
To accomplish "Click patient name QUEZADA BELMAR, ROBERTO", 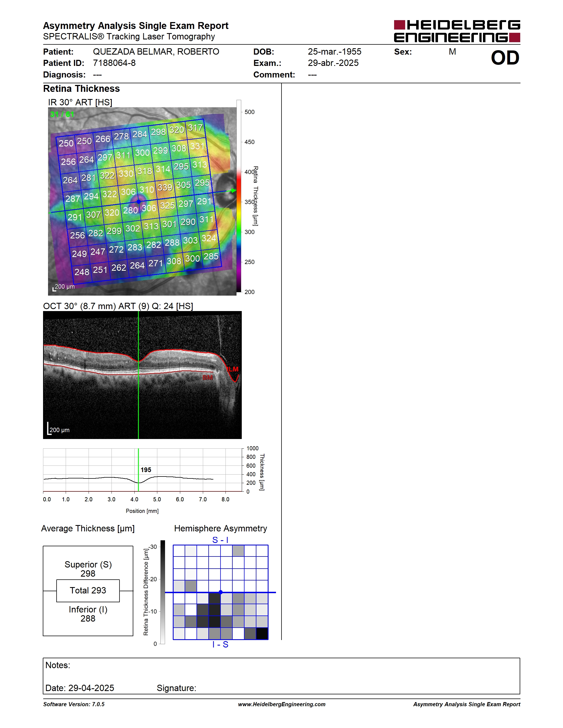I will click(x=156, y=52).
